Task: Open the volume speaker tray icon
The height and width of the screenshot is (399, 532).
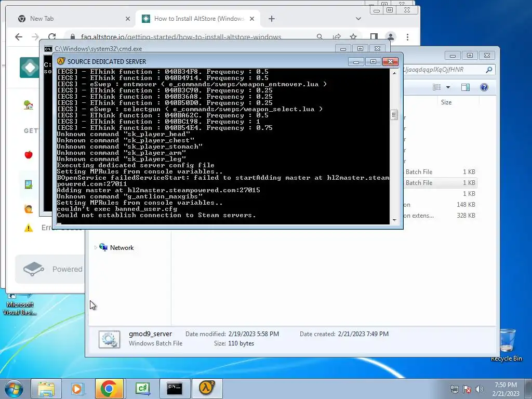Action: [480, 389]
